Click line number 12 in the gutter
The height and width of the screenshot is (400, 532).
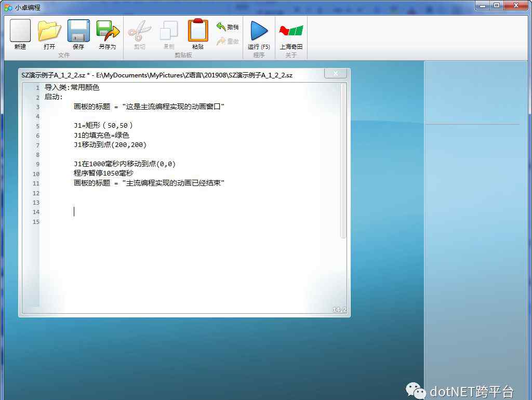[x=36, y=193]
